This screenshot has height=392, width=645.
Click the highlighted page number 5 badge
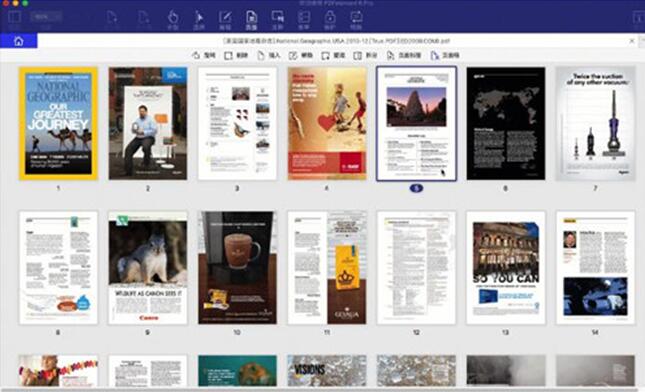[x=416, y=188]
